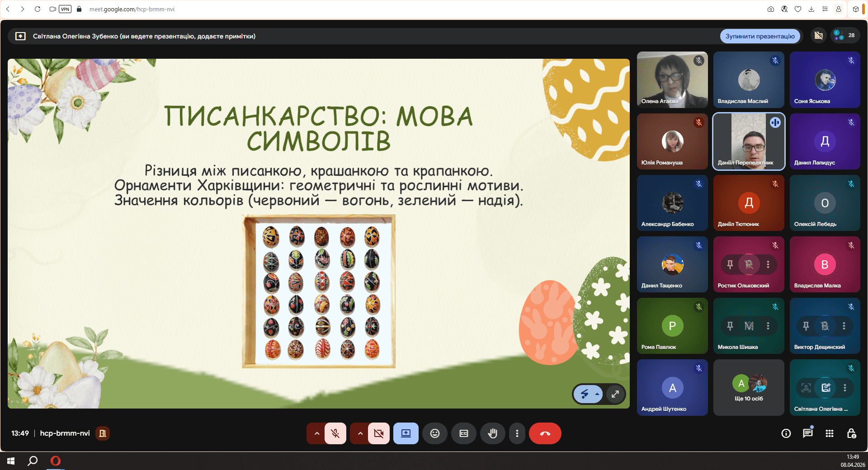
Task: Click Зупинити презентацію button
Action: tap(759, 36)
